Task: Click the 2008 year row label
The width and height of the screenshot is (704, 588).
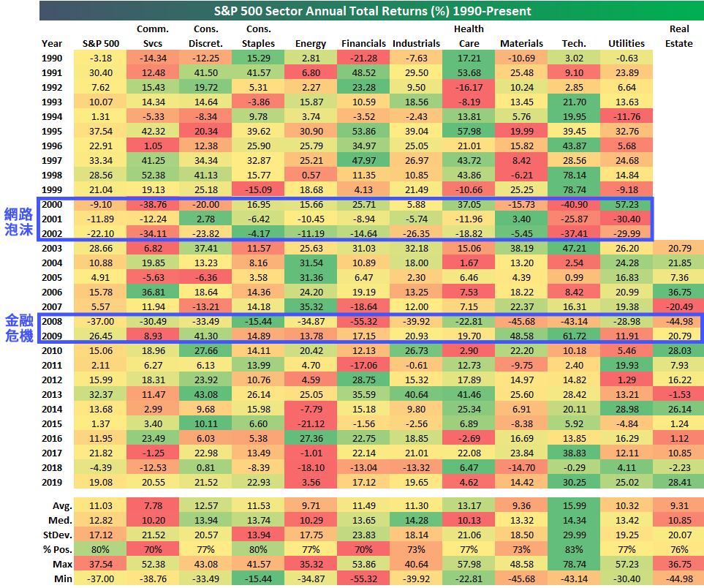Action: [52, 322]
